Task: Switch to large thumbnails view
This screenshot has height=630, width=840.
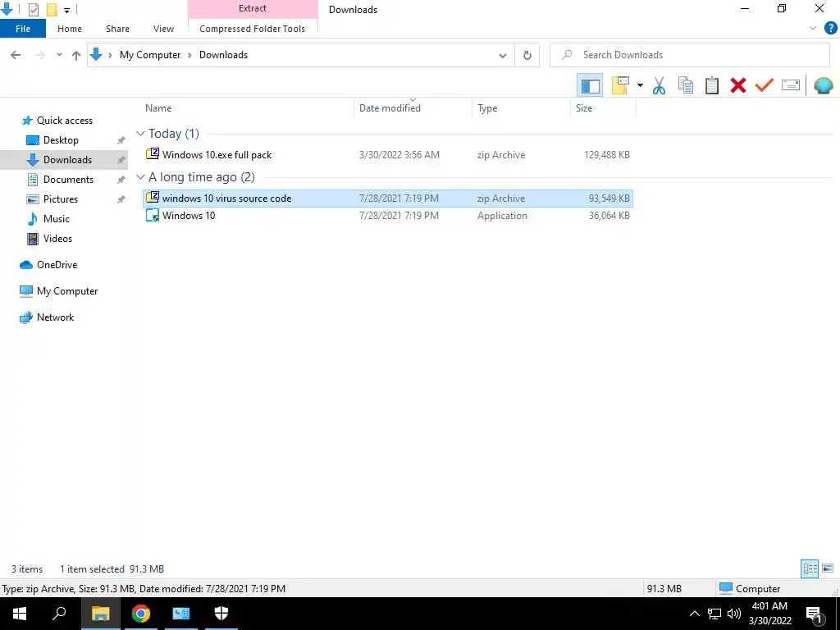Action: click(828, 568)
